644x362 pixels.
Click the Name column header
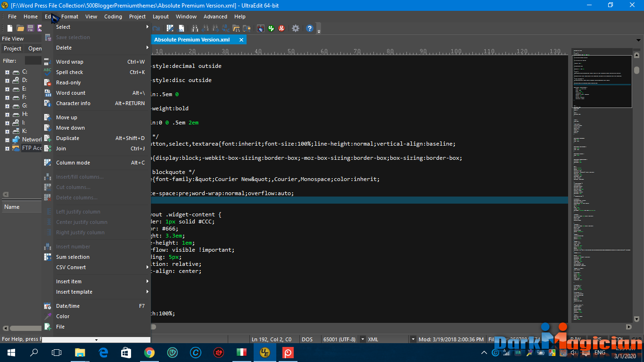tap(22, 207)
